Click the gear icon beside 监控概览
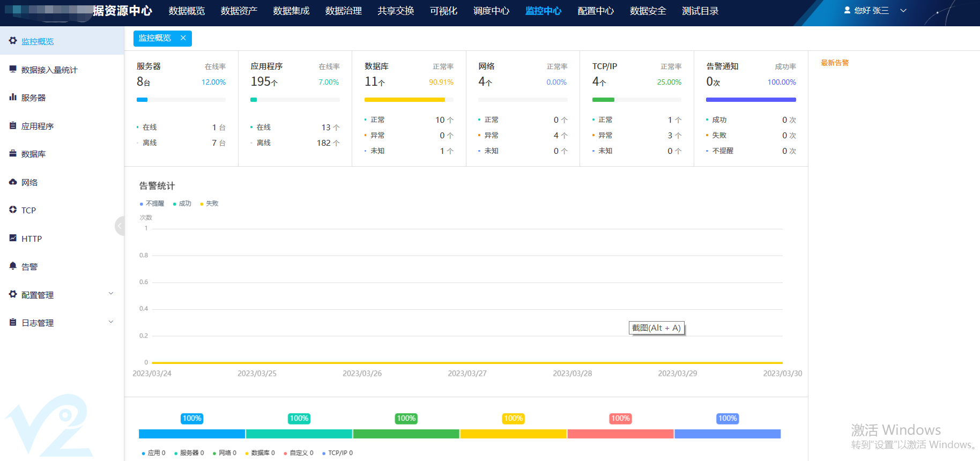The width and height of the screenshot is (980, 461). pos(13,41)
